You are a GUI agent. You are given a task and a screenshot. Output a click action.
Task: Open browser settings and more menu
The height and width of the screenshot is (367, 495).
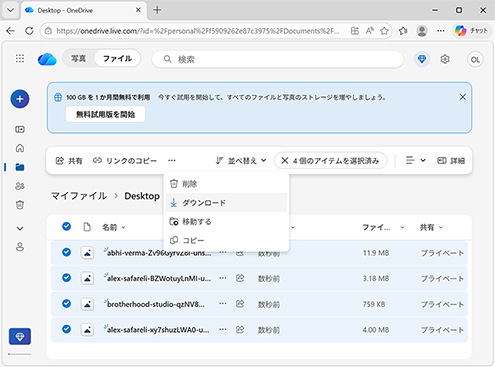pyautogui.click(x=441, y=31)
